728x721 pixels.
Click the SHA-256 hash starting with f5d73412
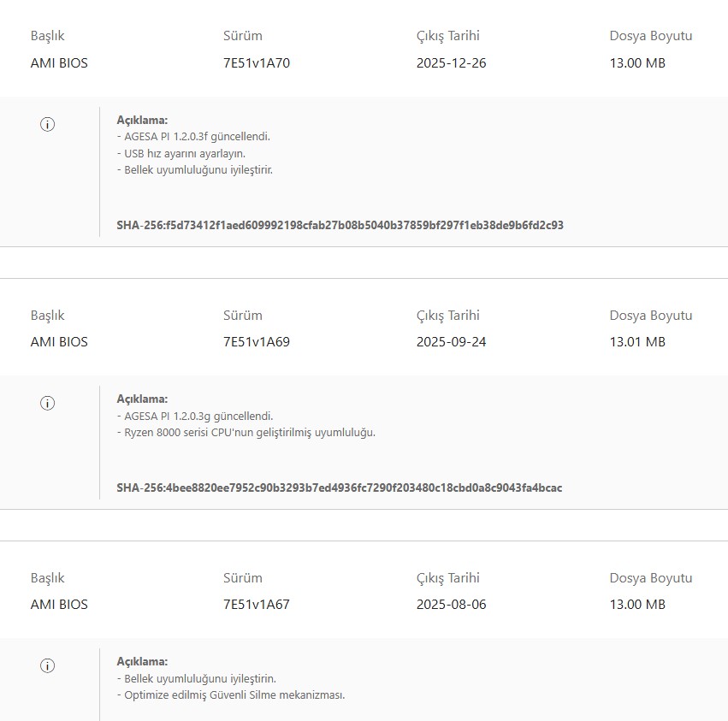click(340, 226)
